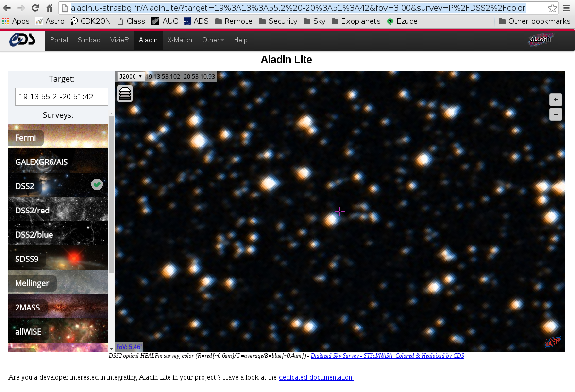Click the coordinates readout 19 13 53.102
This screenshot has width=575, height=392.
180,76
